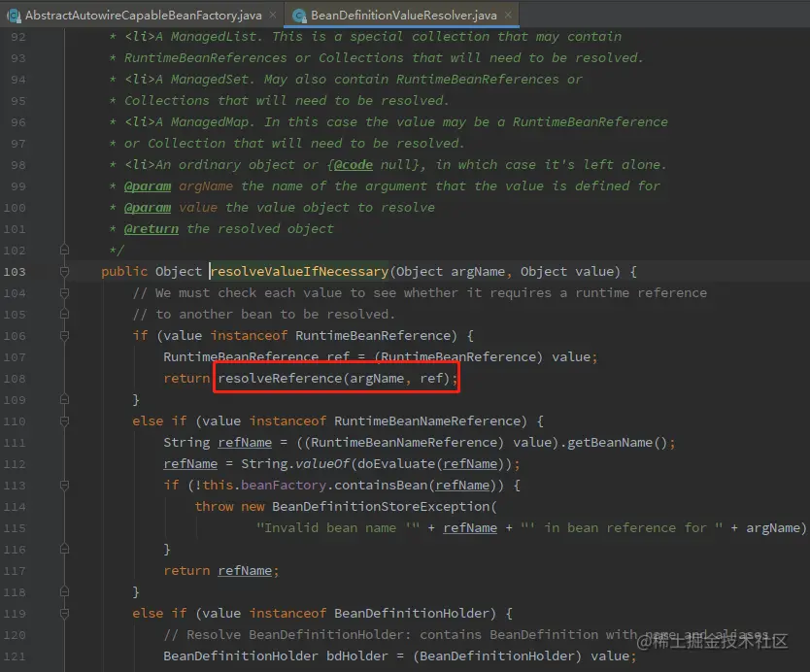The image size is (810, 672).
Task: Click the bdHolder variable declaration
Action: click(357, 656)
